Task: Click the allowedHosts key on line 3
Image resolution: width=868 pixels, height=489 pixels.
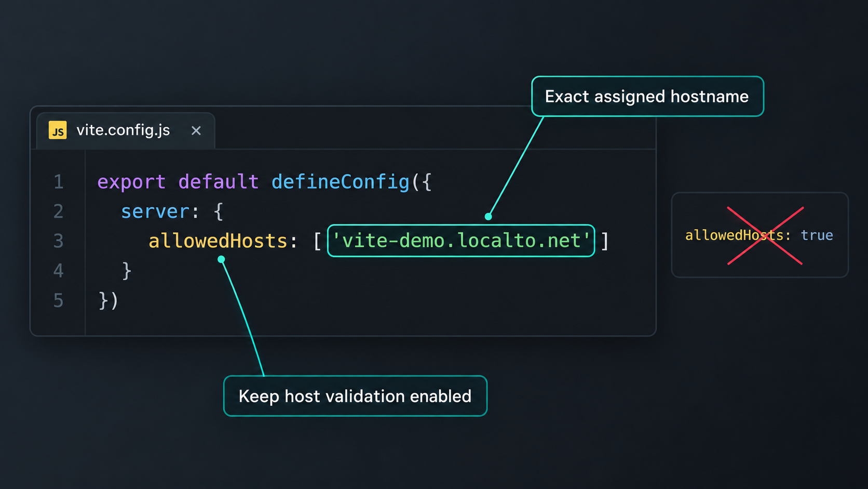Action: click(218, 241)
